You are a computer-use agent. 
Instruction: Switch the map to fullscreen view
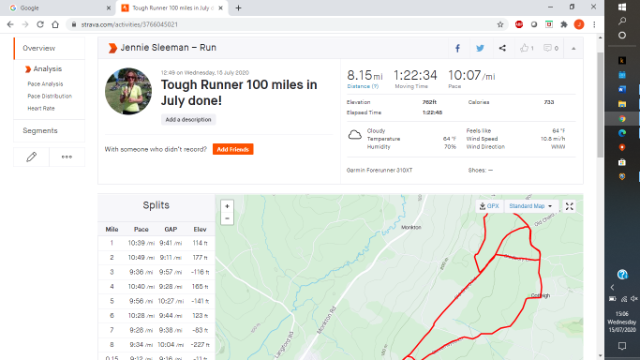569,206
